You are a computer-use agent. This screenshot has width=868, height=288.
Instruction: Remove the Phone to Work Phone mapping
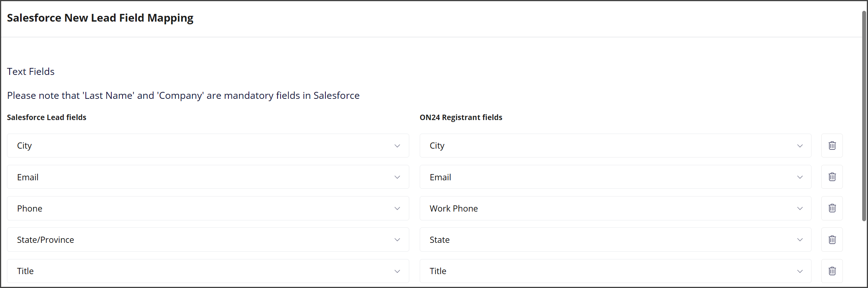click(x=832, y=208)
